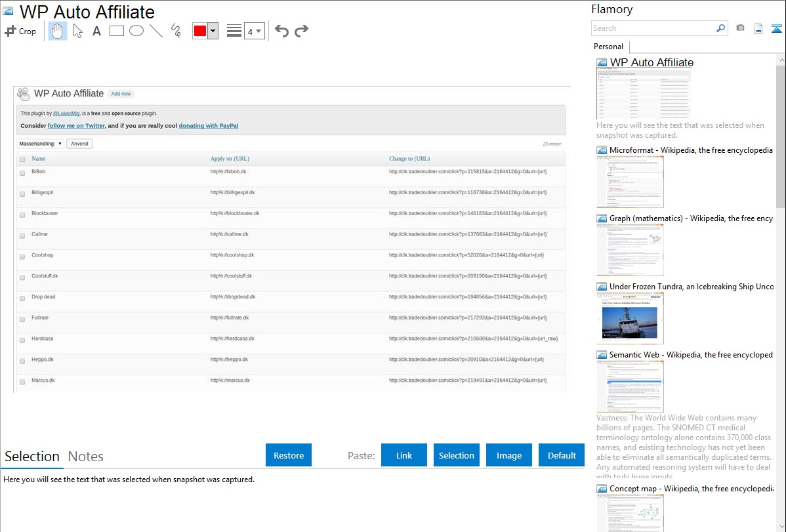This screenshot has height=532, width=786.
Task: Select the ellipse shape tool
Action: point(136,31)
